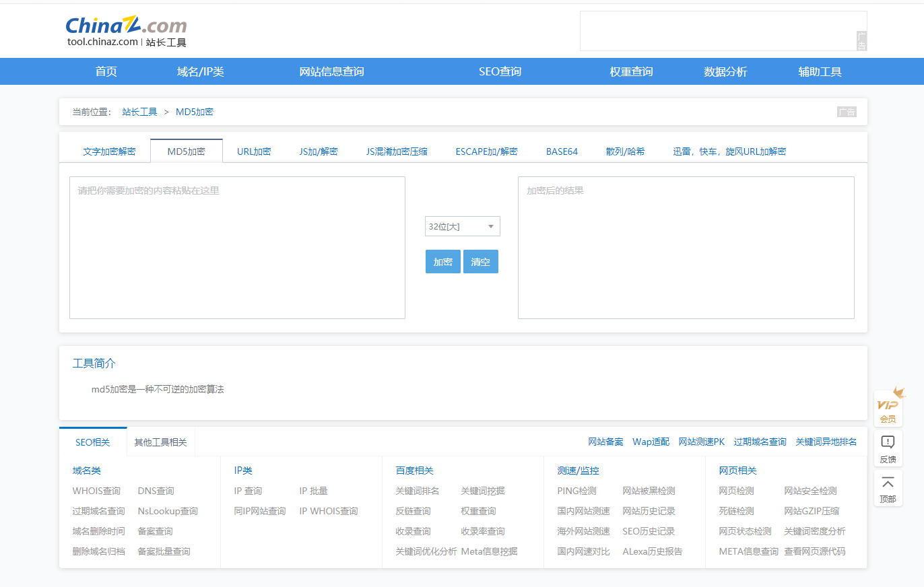The height and width of the screenshot is (587, 924).
Task: Select the 散列/哈希 tab
Action: click(x=626, y=151)
